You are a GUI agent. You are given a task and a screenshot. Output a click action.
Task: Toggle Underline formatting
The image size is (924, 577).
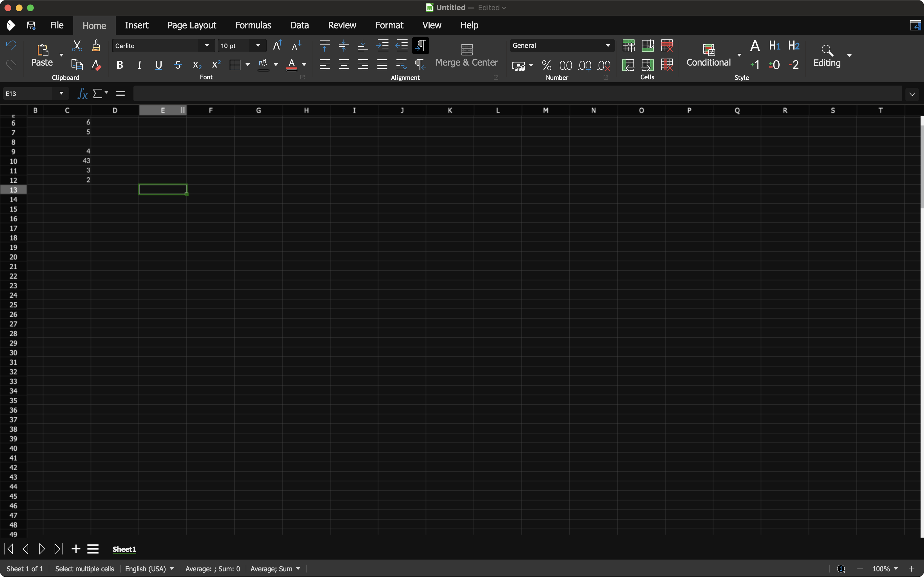pyautogui.click(x=159, y=65)
